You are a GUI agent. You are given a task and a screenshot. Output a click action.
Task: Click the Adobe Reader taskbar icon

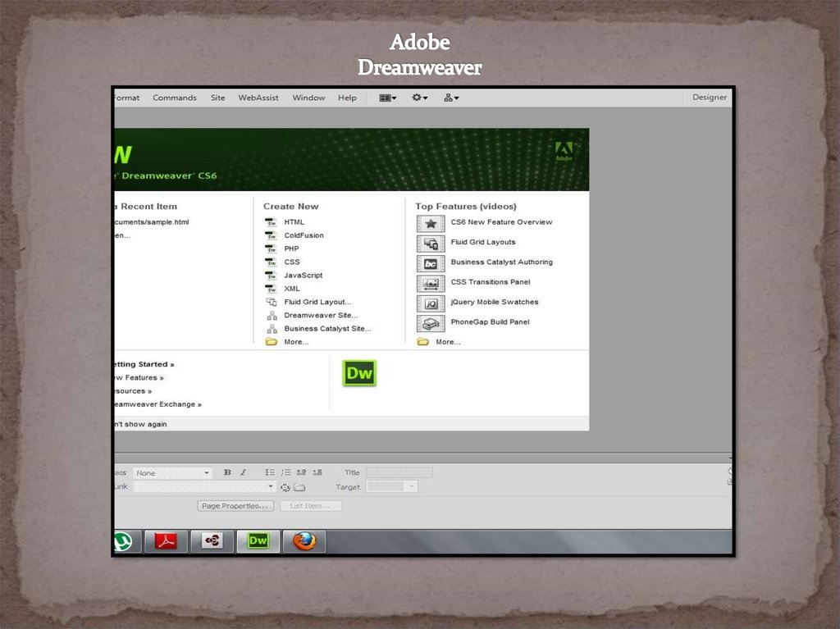coord(167,540)
